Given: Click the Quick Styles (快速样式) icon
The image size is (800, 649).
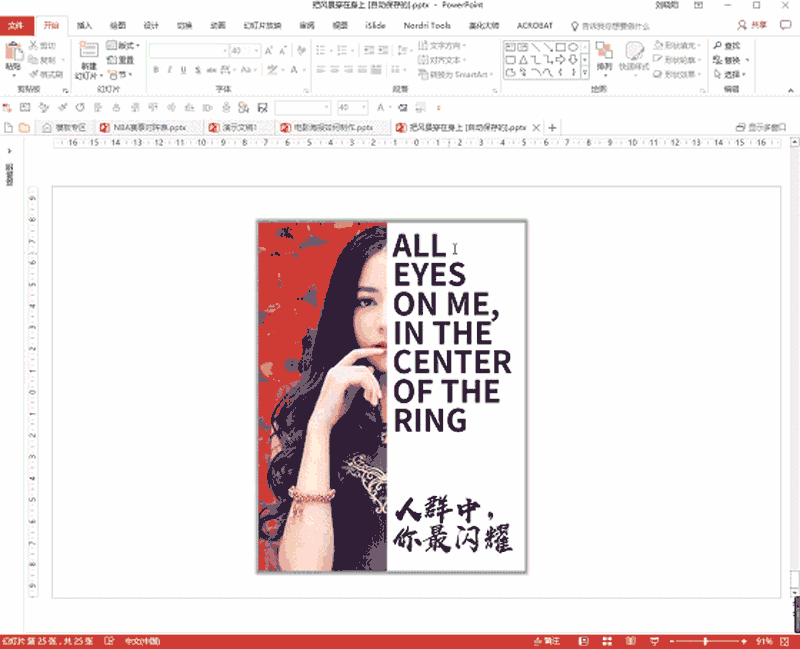Looking at the screenshot, I should (634, 51).
